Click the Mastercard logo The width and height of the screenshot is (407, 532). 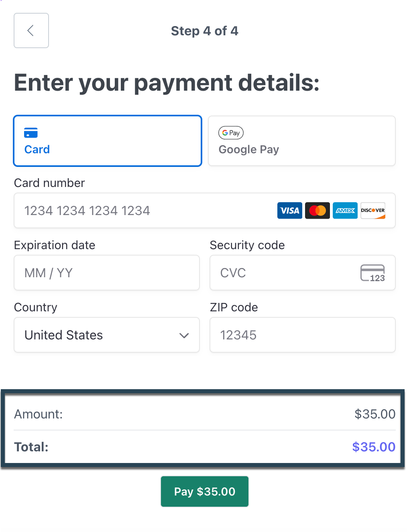[x=317, y=211]
